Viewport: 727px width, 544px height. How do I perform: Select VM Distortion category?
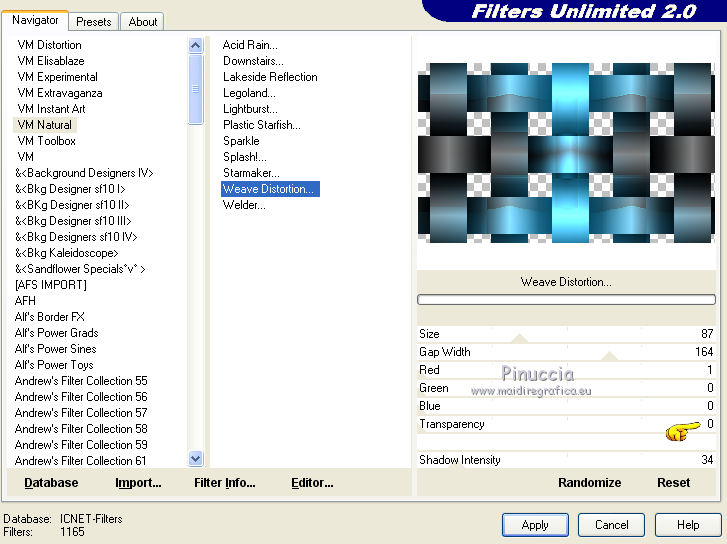click(x=50, y=45)
